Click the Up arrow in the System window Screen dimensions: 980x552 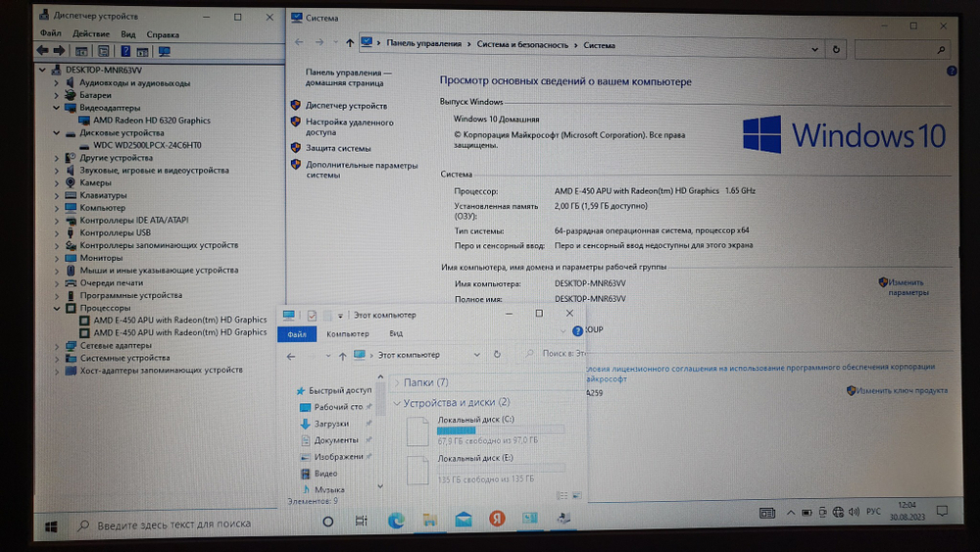point(350,43)
